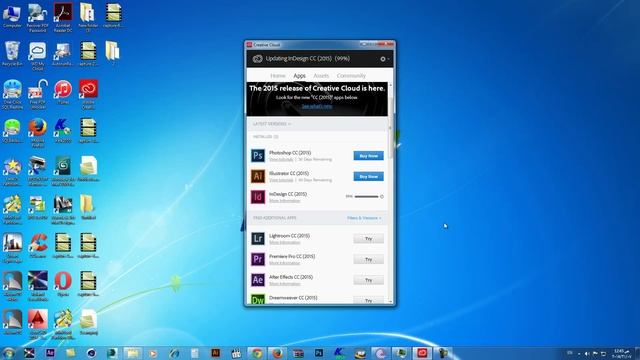Switch to the Home tab
The width and height of the screenshot is (640, 360).
click(x=278, y=76)
